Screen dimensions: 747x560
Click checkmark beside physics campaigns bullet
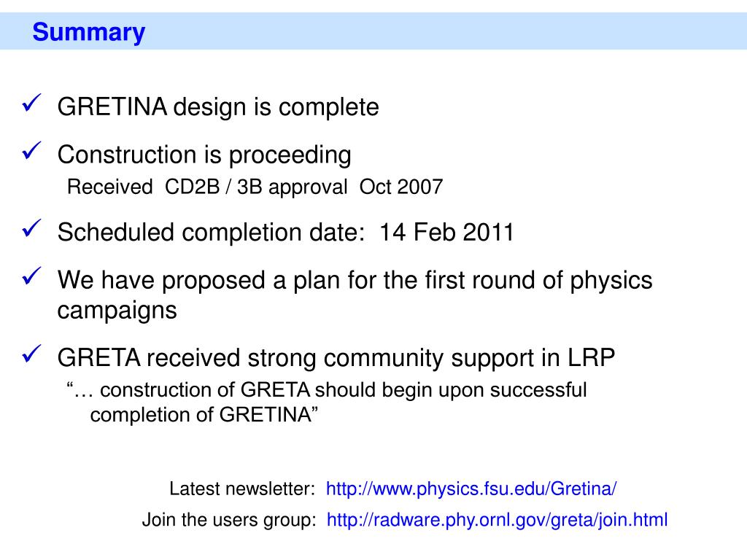click(x=31, y=276)
